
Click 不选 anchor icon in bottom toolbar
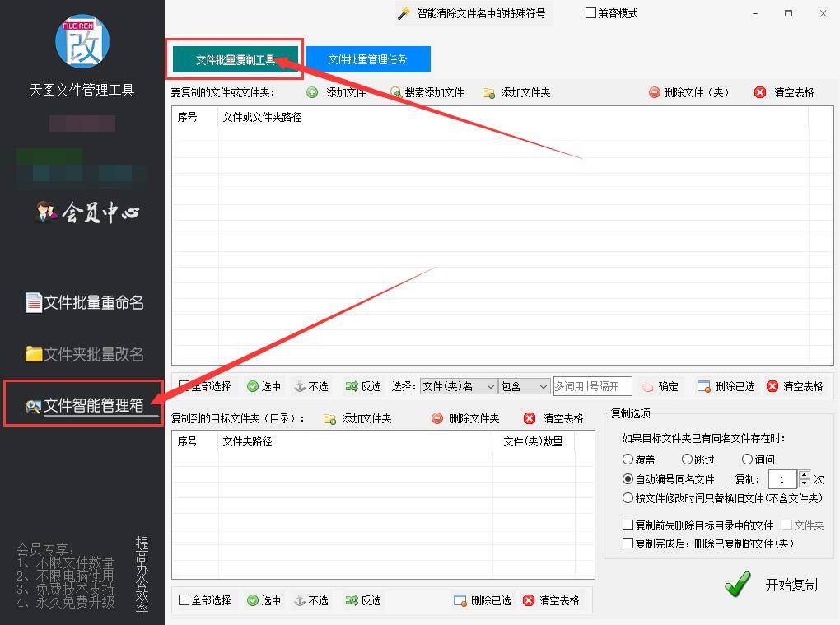tap(300, 600)
